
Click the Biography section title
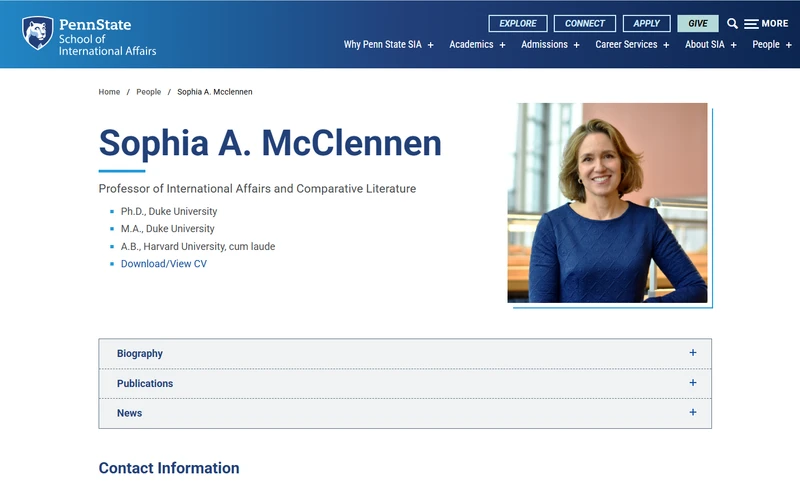(140, 353)
